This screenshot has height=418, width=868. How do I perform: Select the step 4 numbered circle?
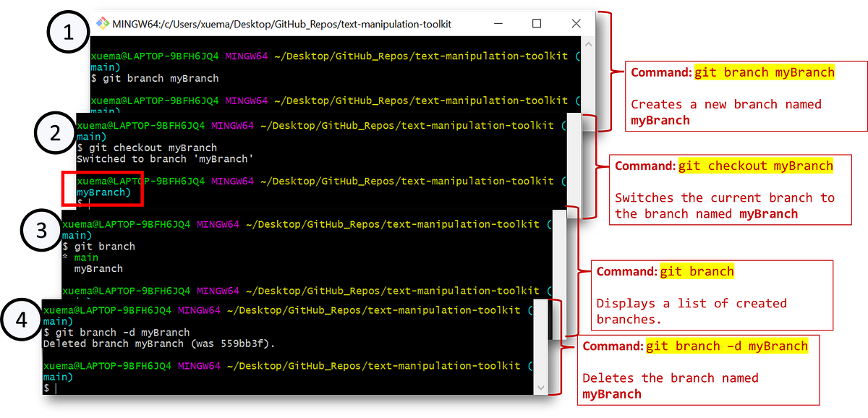22,319
